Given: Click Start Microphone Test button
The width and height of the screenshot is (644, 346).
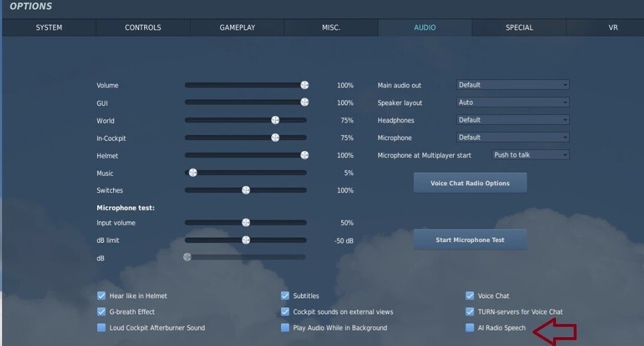Looking at the screenshot, I should [470, 240].
